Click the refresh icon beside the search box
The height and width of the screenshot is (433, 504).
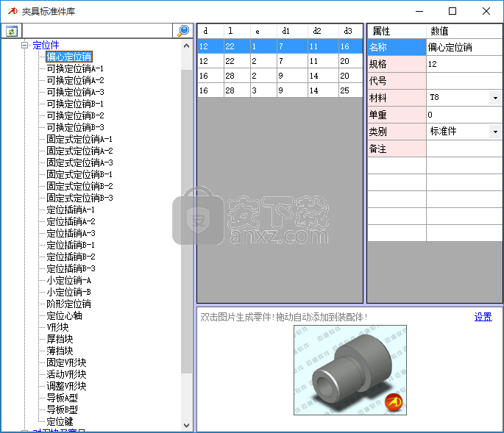(x=12, y=31)
